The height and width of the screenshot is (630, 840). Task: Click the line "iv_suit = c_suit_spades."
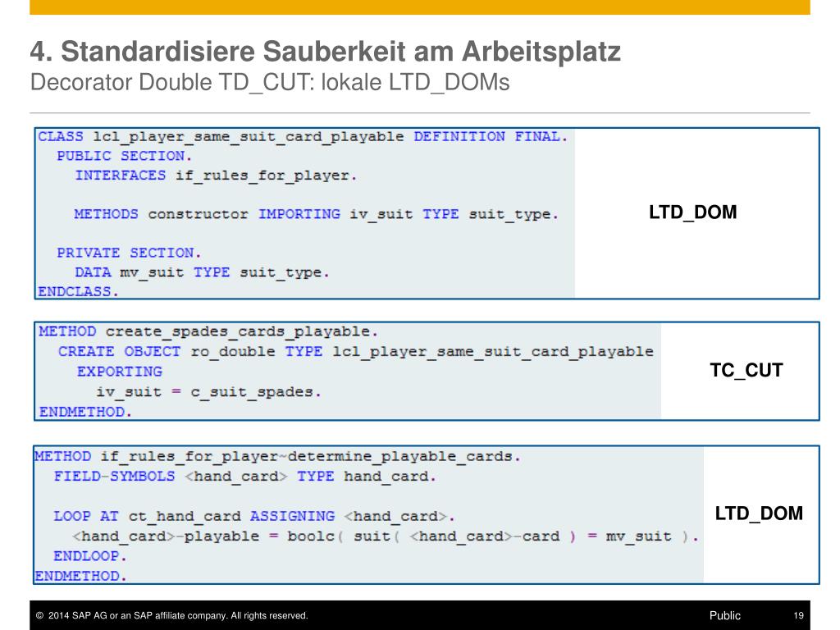click(208, 392)
